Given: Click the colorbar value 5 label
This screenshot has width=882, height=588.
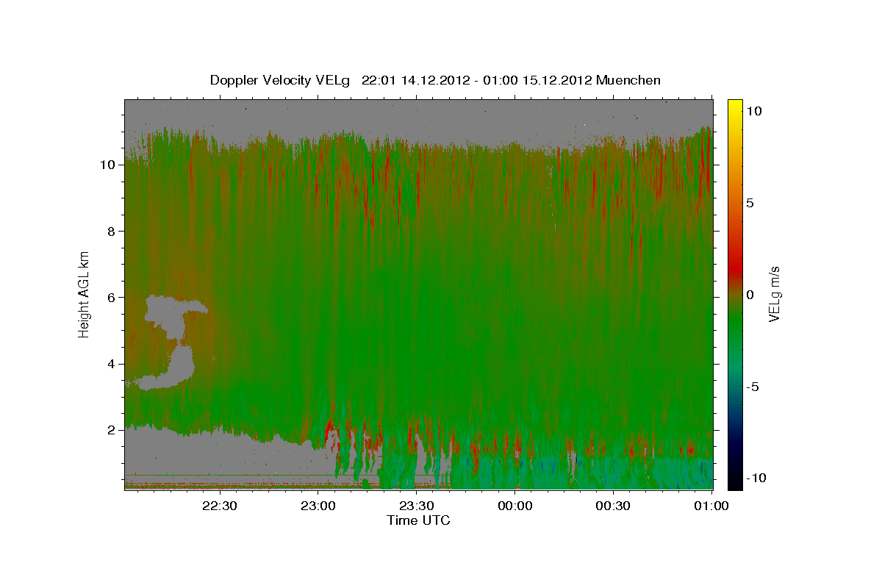Looking at the screenshot, I should coord(750,202).
